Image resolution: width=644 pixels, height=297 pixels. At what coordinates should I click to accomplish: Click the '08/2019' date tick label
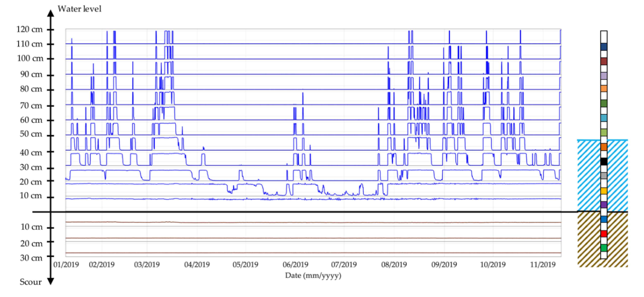[x=394, y=265]
